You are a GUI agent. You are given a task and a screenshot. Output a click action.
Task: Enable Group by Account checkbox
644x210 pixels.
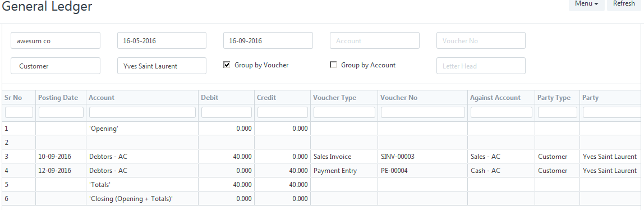click(x=333, y=65)
